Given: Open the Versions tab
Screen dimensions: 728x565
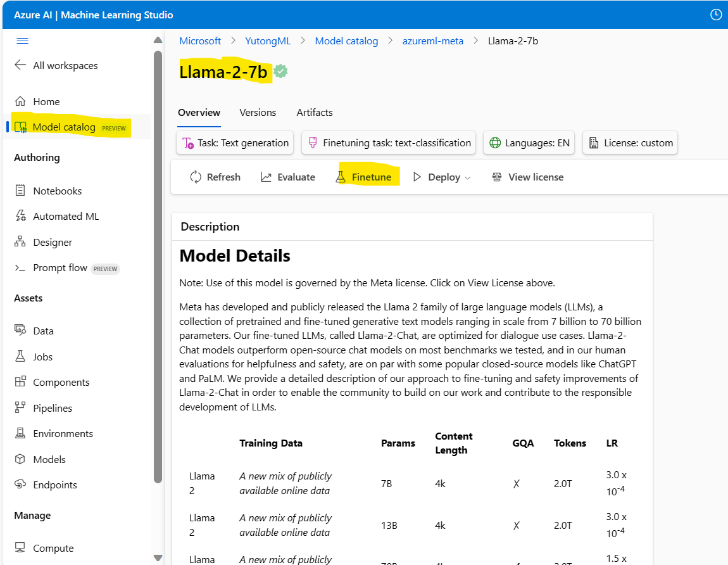Looking at the screenshot, I should (258, 113).
